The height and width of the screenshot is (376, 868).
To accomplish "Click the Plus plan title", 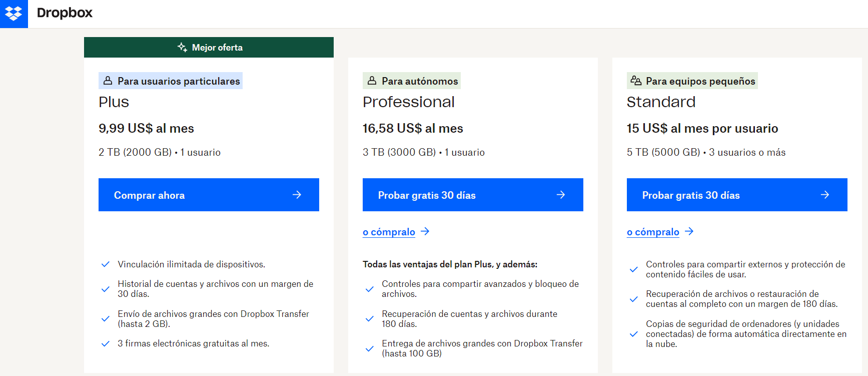I will [114, 102].
